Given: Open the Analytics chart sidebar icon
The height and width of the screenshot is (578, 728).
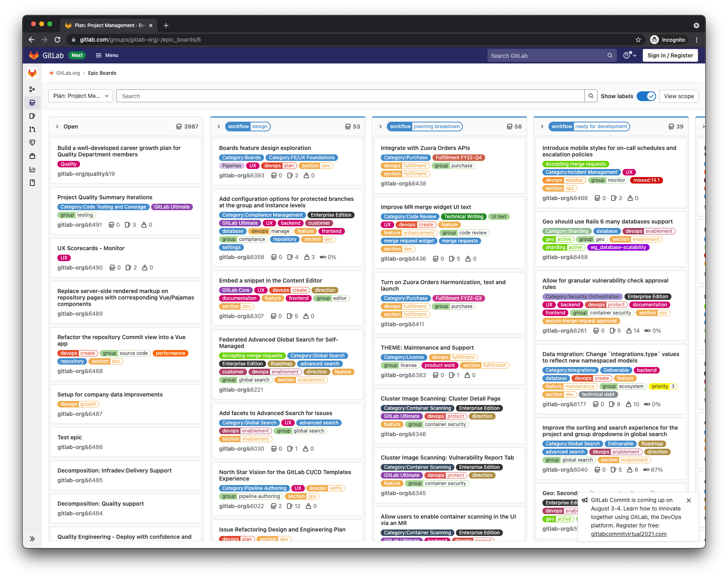Looking at the screenshot, I should [x=32, y=169].
